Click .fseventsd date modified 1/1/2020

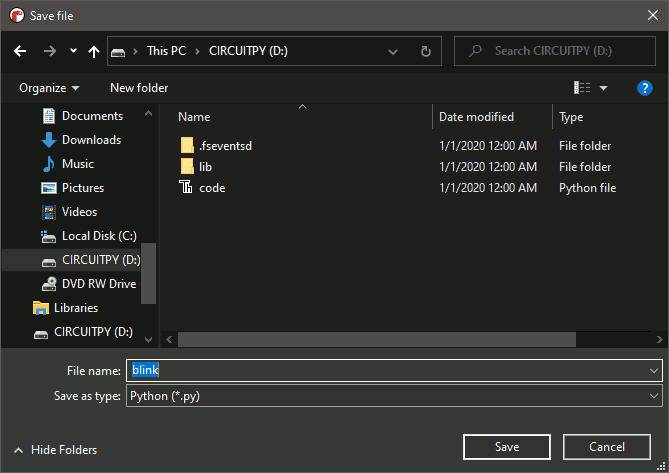coord(488,146)
